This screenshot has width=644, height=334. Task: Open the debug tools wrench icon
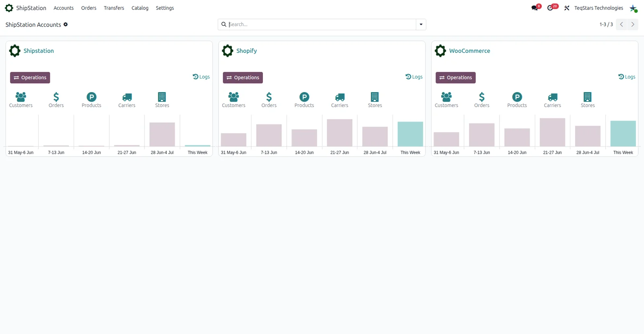[x=567, y=8]
